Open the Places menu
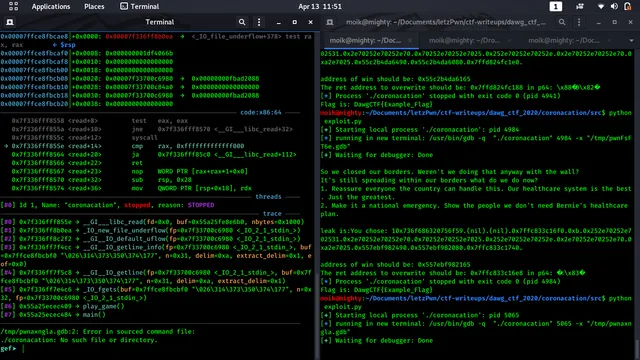640x360 pixels. tap(94, 7)
